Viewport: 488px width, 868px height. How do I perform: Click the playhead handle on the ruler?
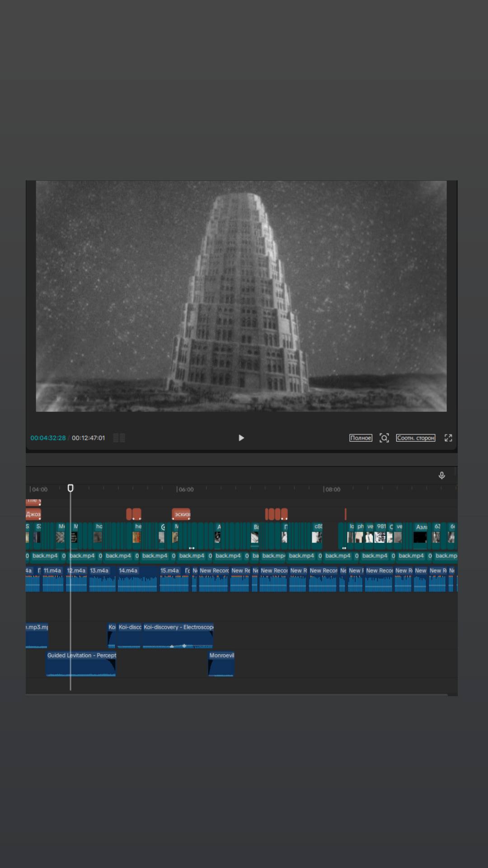[70, 488]
